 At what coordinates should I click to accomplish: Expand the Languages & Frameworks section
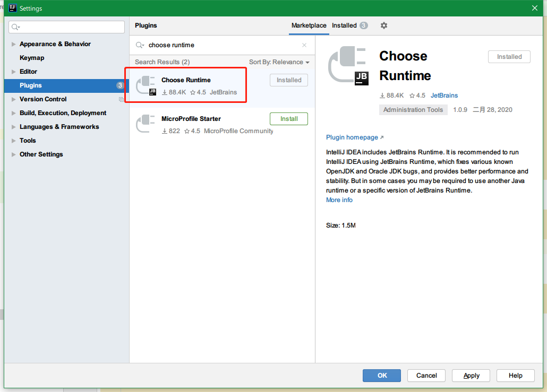[13, 127]
